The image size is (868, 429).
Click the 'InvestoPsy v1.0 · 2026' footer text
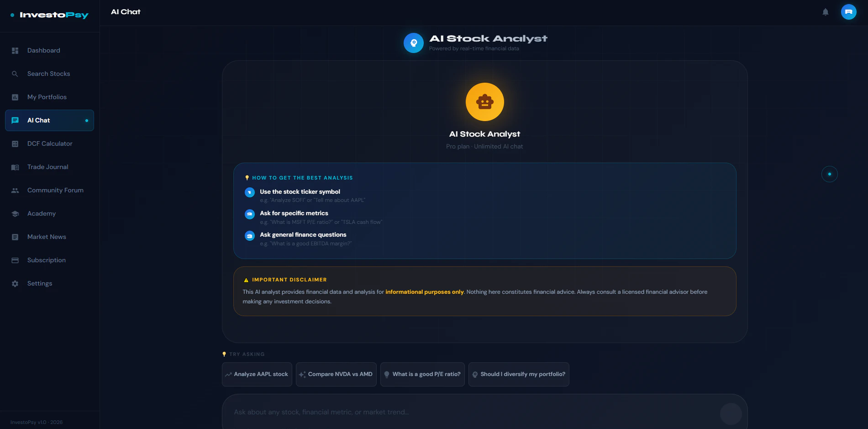(x=37, y=422)
